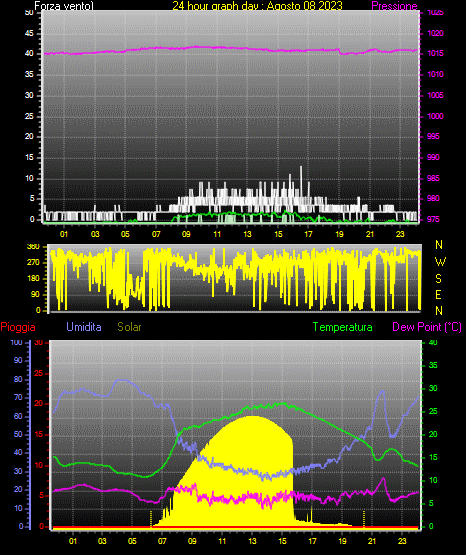
Task: Click the Forza vento axis title
Action: tap(64, 6)
